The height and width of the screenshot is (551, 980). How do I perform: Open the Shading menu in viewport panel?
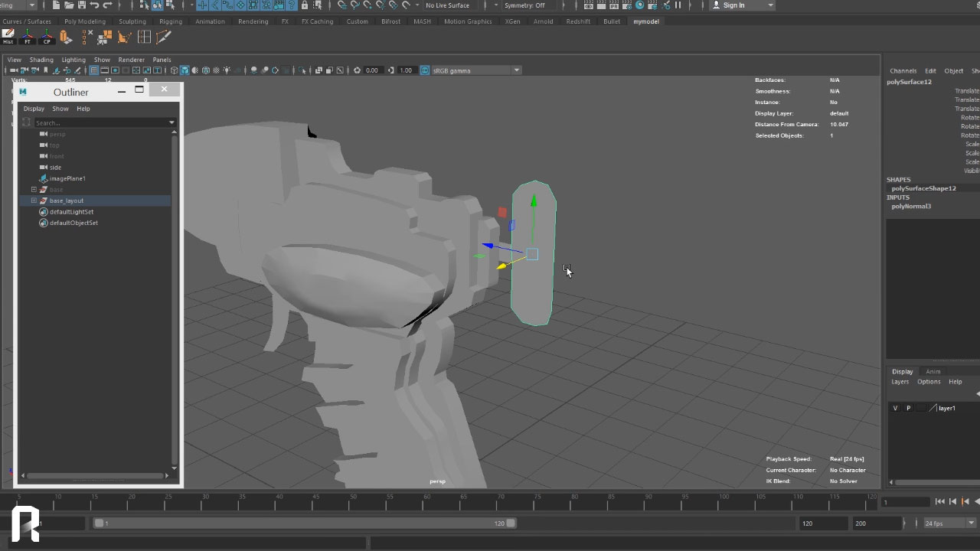tap(41, 60)
